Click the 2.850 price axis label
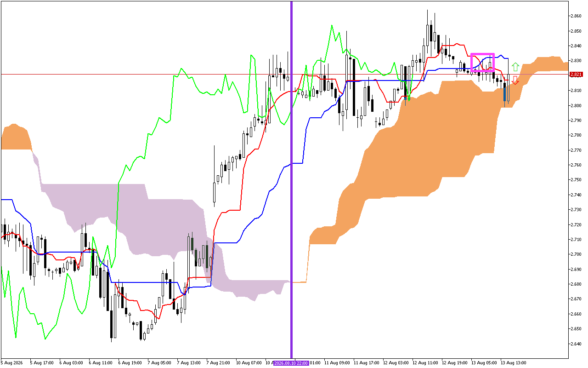The height and width of the screenshot is (368, 588). click(576, 31)
